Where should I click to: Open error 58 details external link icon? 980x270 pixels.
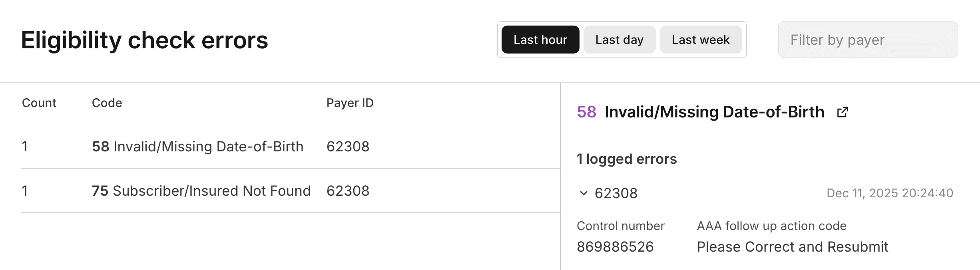pos(843,112)
